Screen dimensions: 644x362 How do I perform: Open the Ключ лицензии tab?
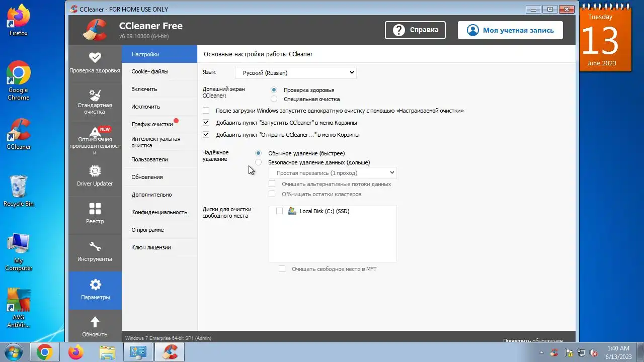159,247
